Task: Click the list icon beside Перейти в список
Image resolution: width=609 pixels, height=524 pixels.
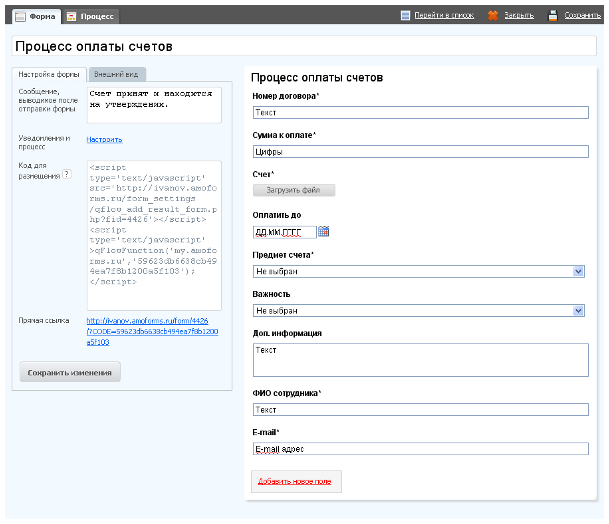Action: (x=405, y=16)
